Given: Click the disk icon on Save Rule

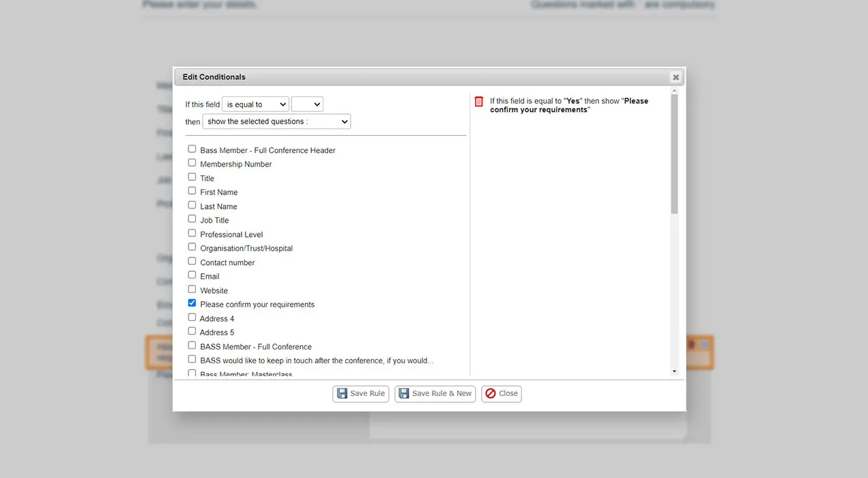Looking at the screenshot, I should coord(342,393).
